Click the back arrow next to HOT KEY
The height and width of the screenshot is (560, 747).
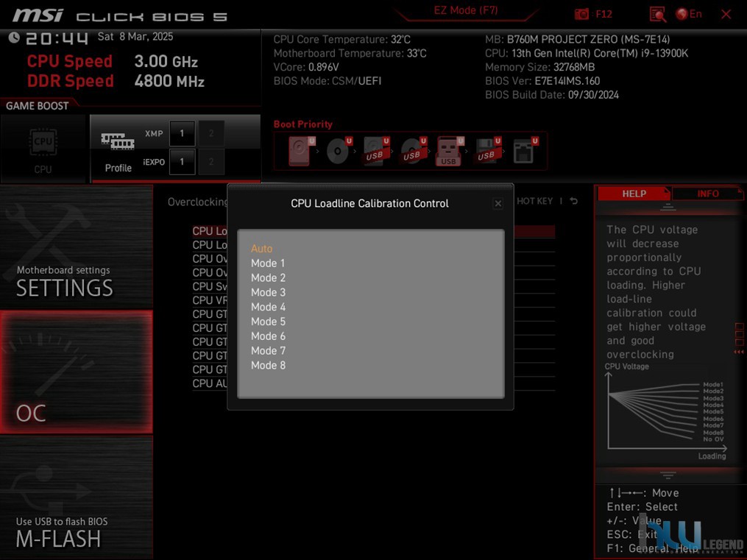pos(574,201)
